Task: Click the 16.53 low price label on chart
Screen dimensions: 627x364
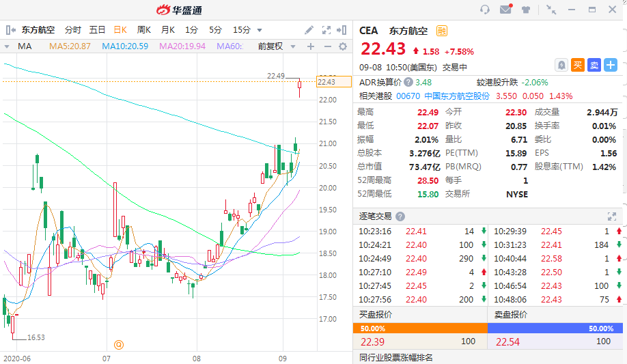Action: tap(36, 337)
